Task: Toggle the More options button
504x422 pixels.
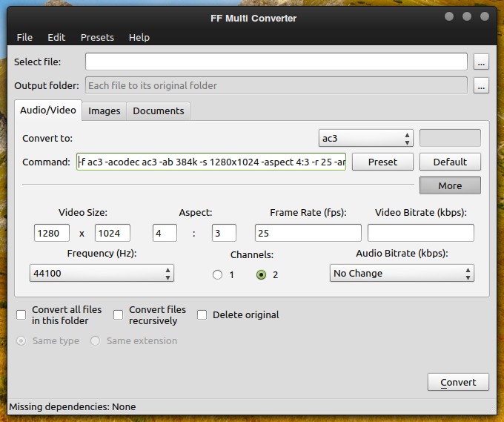Action: coord(450,185)
